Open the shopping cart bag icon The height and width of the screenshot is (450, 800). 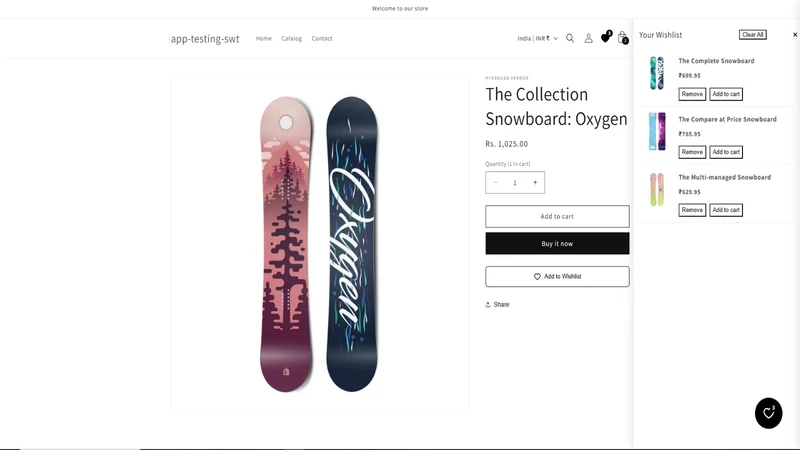[622, 38]
